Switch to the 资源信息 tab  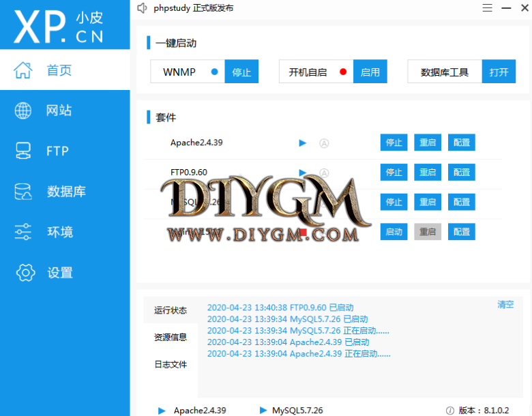171,337
